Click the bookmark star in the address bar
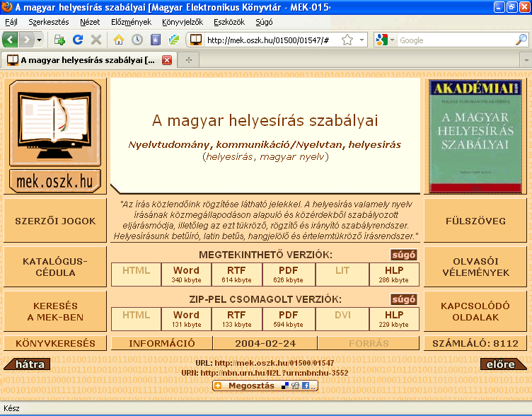Viewport: 532px width, 416px height. (347, 40)
